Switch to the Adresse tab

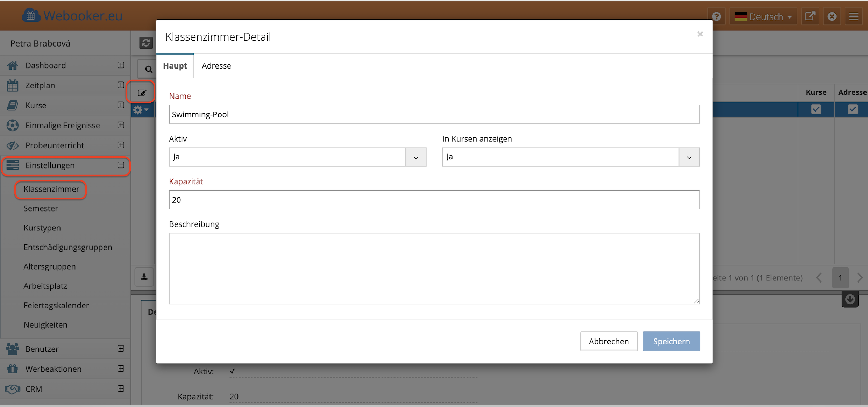(216, 66)
